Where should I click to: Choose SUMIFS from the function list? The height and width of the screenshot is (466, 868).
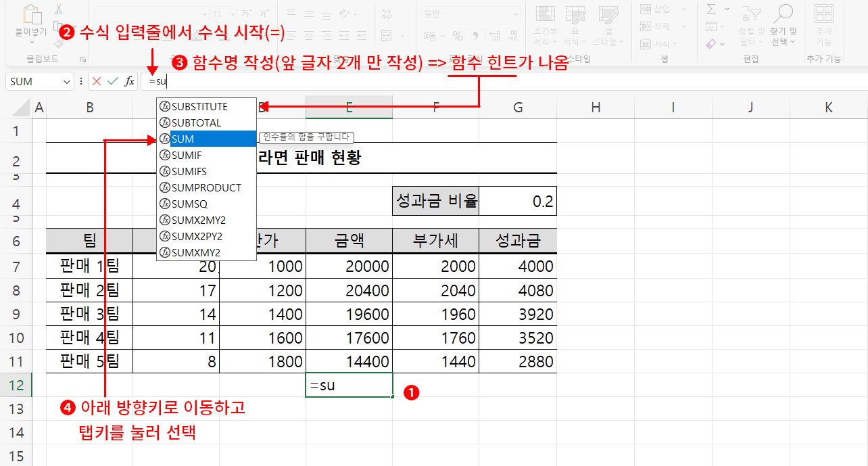[x=206, y=171]
